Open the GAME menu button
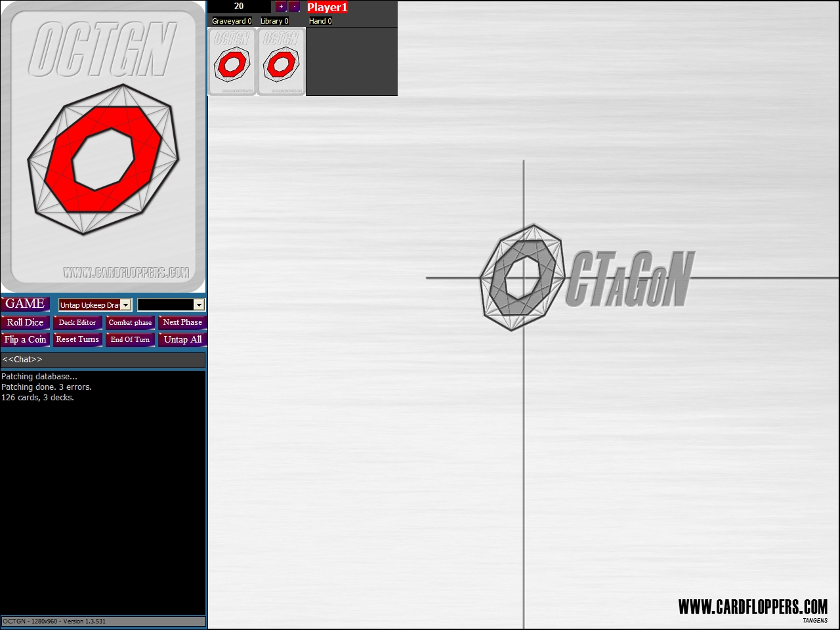 [25, 304]
